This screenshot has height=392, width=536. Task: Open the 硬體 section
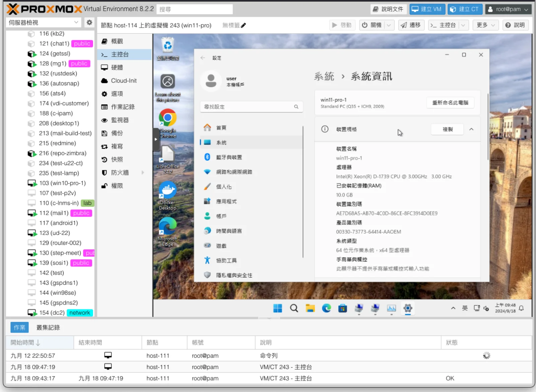click(124, 67)
